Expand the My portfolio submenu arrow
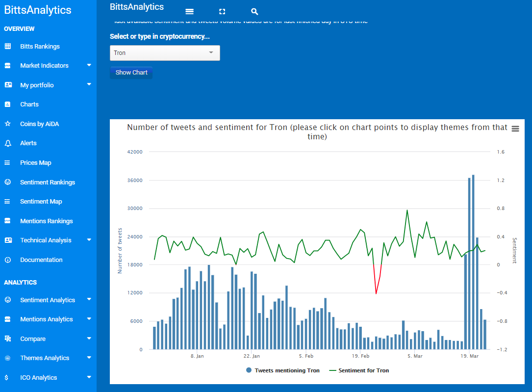Image resolution: width=532 pixels, height=392 pixels. click(89, 84)
